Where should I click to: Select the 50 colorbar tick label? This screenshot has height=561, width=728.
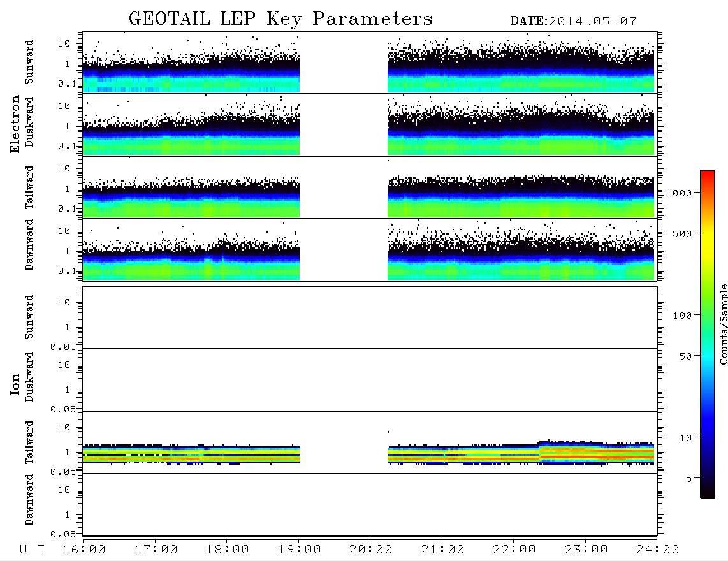point(685,356)
